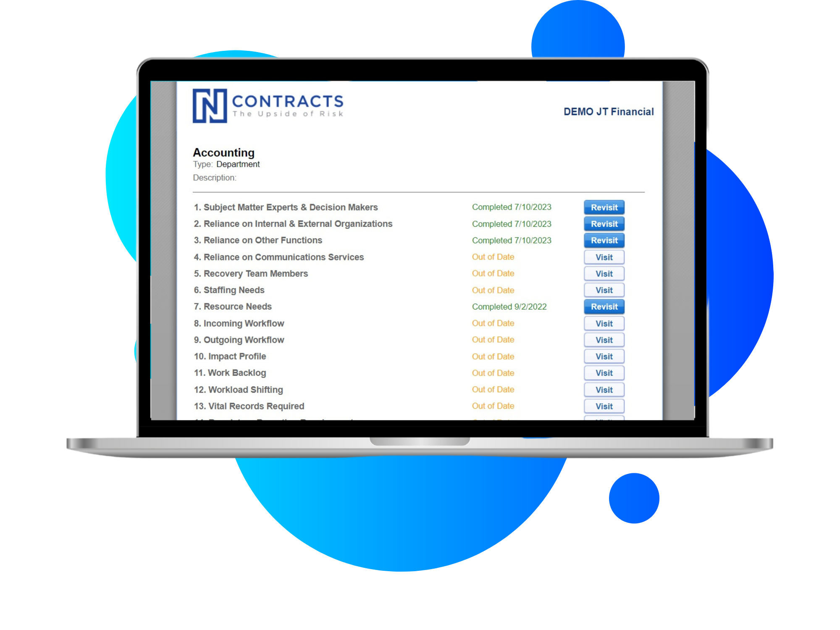Click Visit button for Staffing Needs

coord(602,290)
